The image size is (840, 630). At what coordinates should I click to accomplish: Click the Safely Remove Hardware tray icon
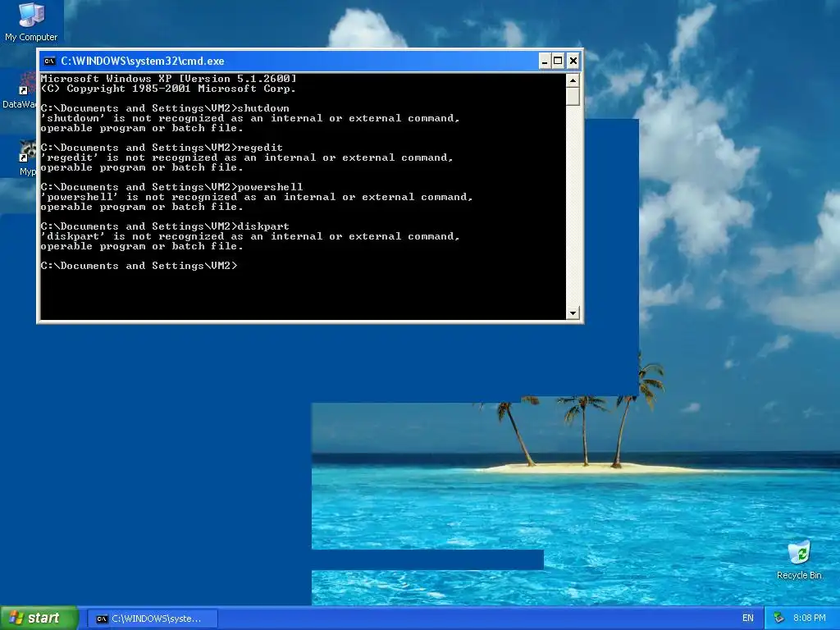779,619
